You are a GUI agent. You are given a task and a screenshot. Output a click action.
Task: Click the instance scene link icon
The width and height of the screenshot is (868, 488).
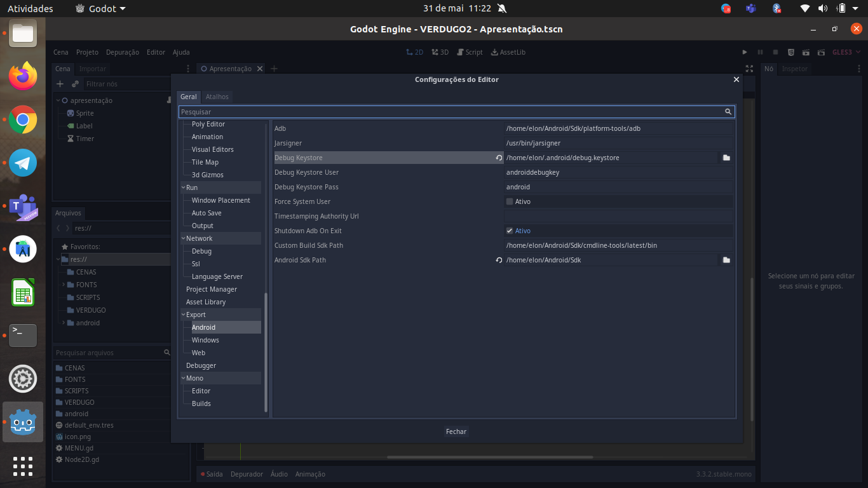pyautogui.click(x=75, y=84)
